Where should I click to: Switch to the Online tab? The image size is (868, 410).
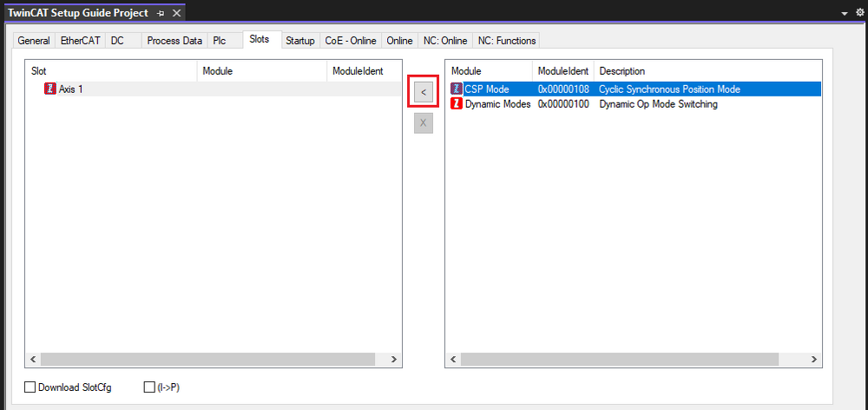[x=399, y=41]
